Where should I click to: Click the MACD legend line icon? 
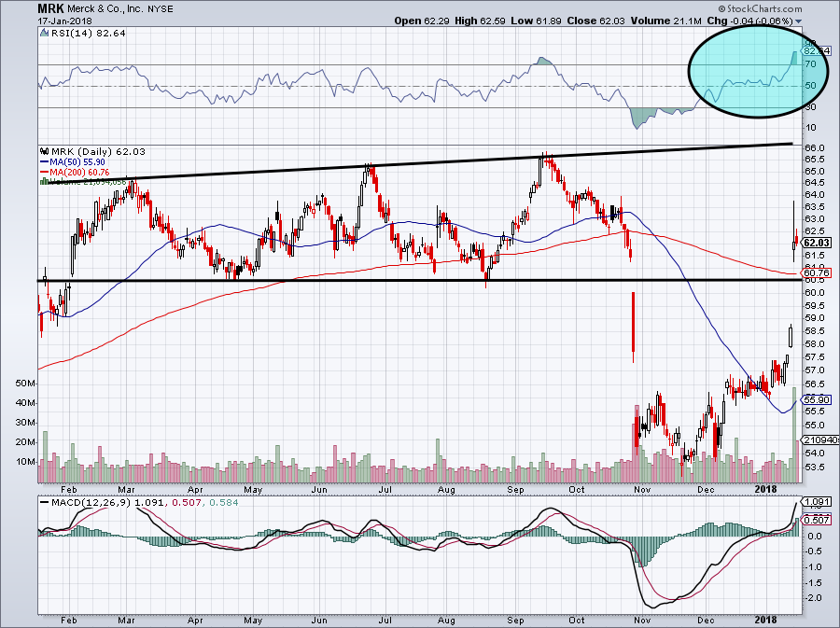tap(45, 503)
